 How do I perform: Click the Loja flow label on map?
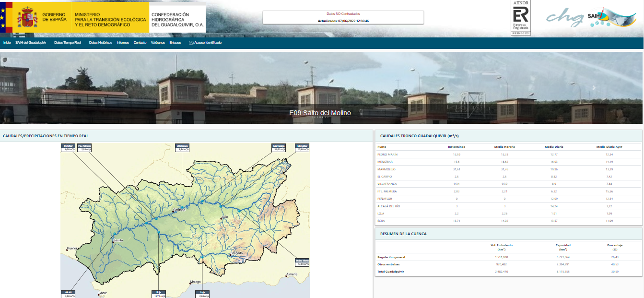coord(202,294)
